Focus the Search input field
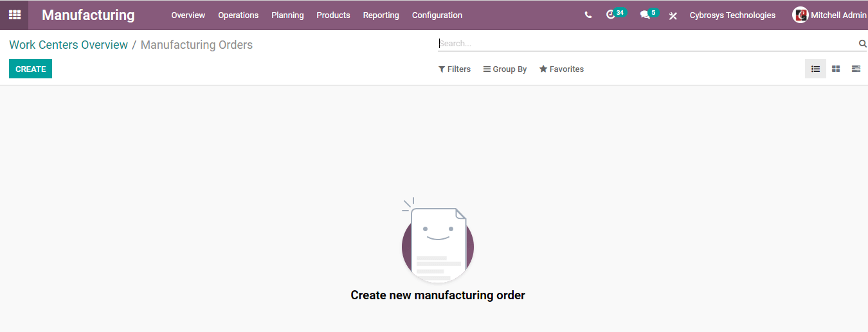868x332 pixels. pyautogui.click(x=648, y=44)
